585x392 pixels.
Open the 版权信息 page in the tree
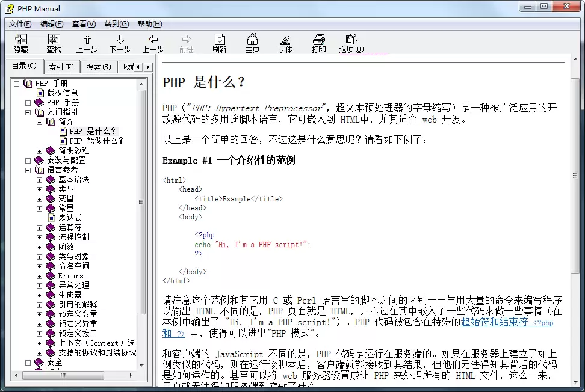[x=63, y=93]
